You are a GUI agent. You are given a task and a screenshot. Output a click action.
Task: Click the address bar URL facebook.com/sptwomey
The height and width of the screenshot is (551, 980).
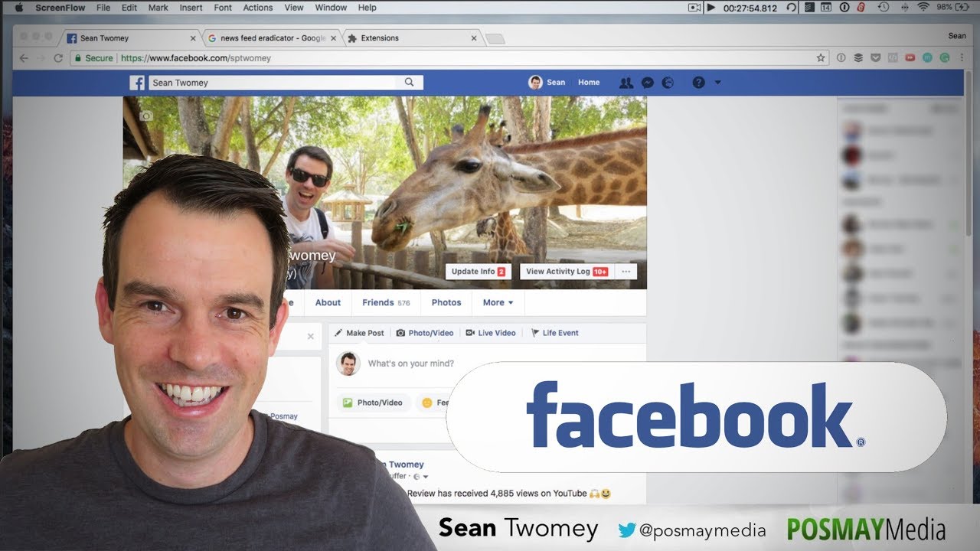(x=196, y=58)
